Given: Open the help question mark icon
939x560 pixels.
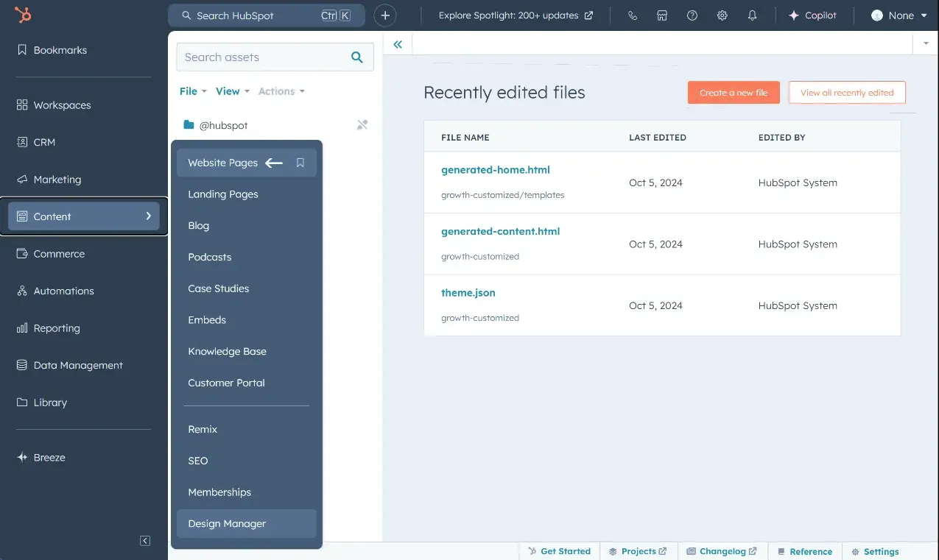Looking at the screenshot, I should click(692, 15).
